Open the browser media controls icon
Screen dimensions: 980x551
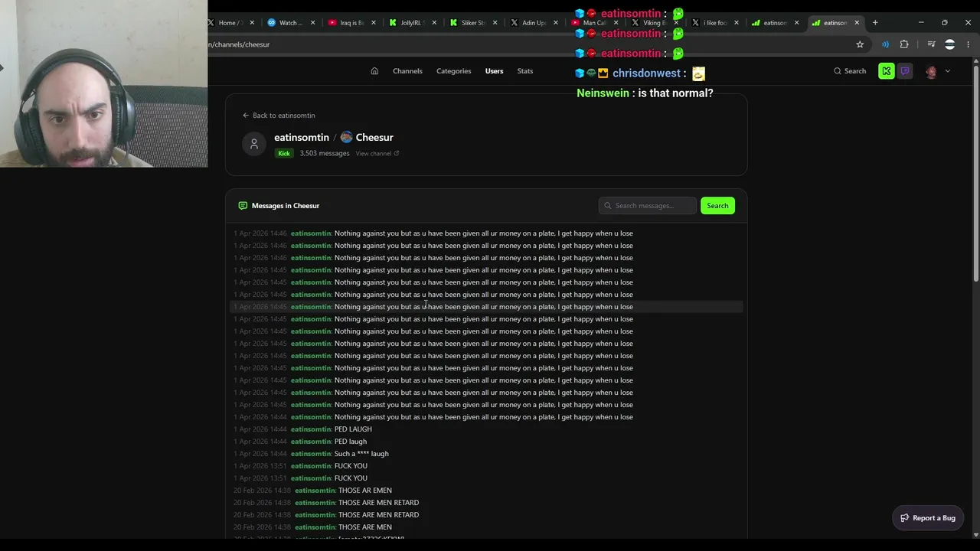pyautogui.click(x=931, y=44)
